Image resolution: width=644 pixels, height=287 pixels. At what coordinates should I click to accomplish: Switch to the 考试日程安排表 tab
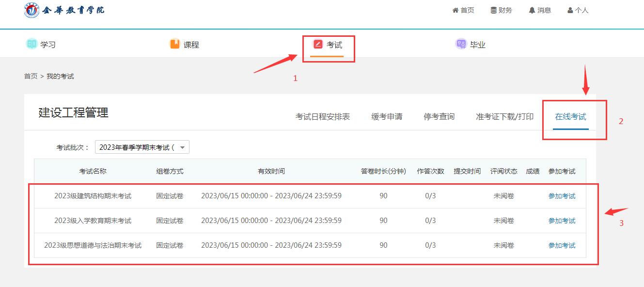point(323,116)
